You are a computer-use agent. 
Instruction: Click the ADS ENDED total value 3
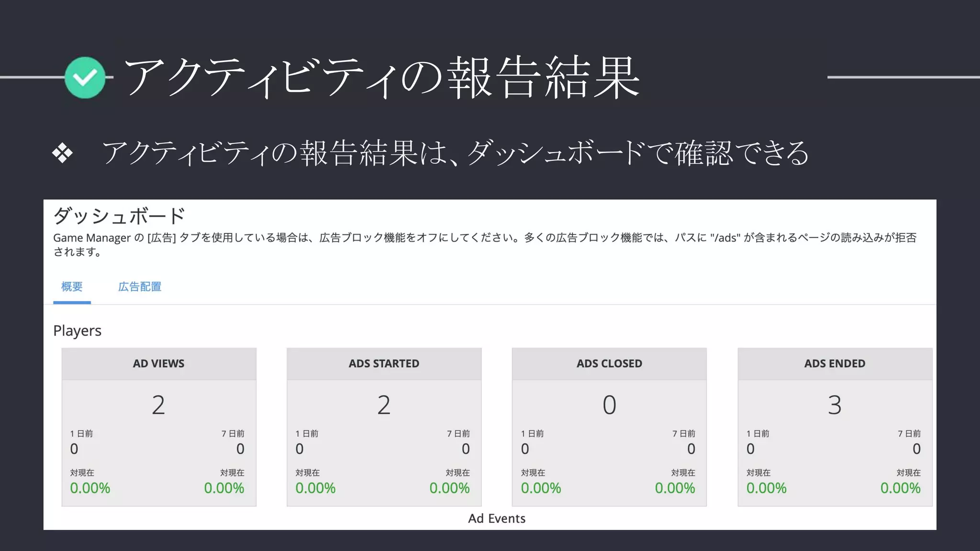[835, 405]
